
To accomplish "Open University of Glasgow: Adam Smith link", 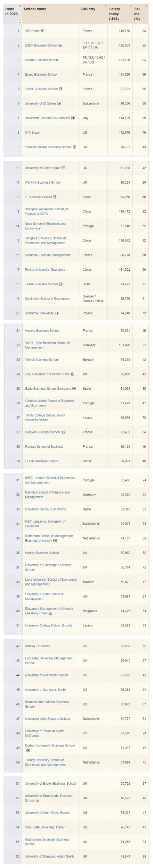I will click(x=49, y=857).
